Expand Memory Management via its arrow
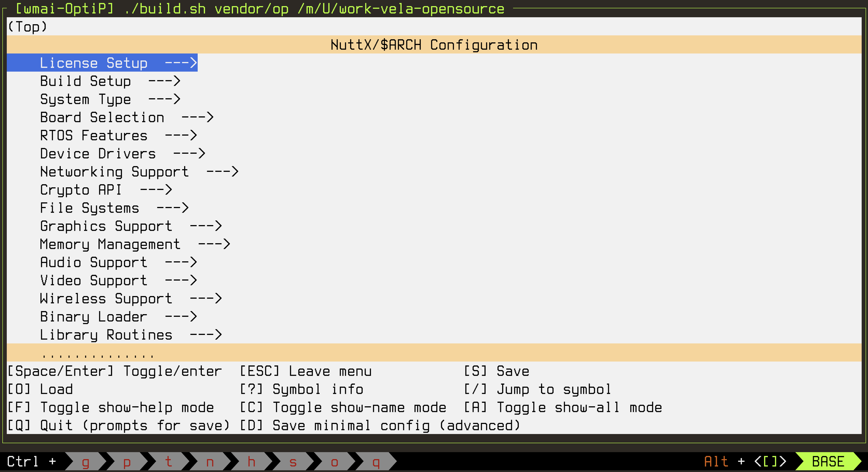 (214, 244)
